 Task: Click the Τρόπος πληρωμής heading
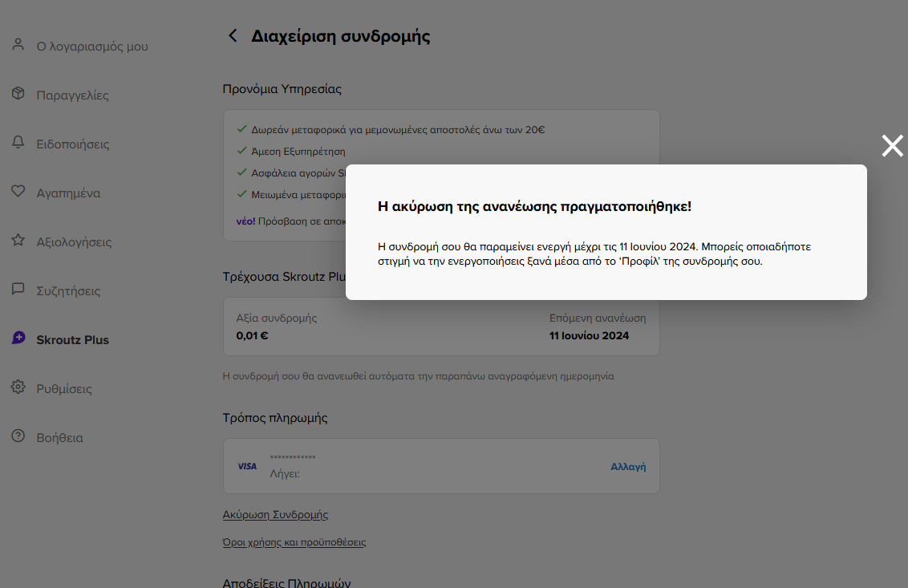(275, 418)
